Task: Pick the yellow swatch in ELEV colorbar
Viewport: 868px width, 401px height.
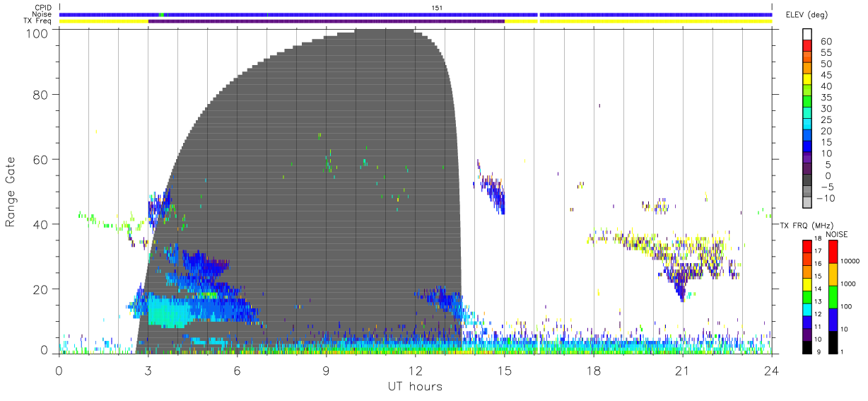Action: click(807, 79)
